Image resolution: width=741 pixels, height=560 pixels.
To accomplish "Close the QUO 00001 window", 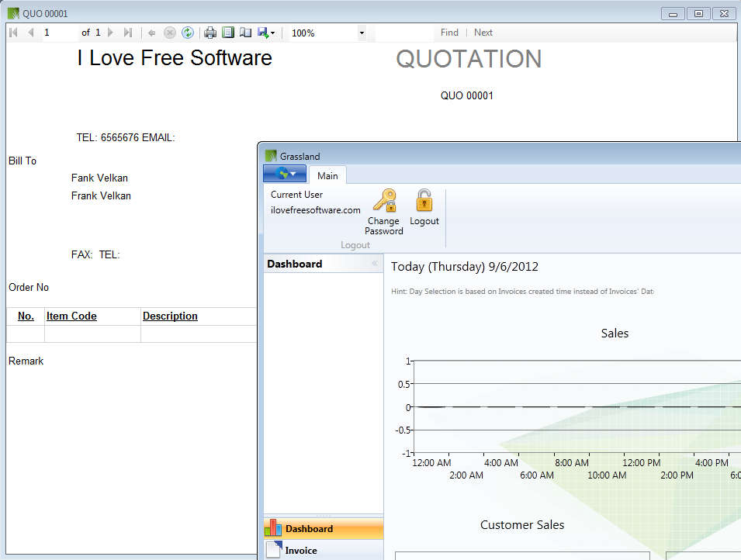I will 724,14.
